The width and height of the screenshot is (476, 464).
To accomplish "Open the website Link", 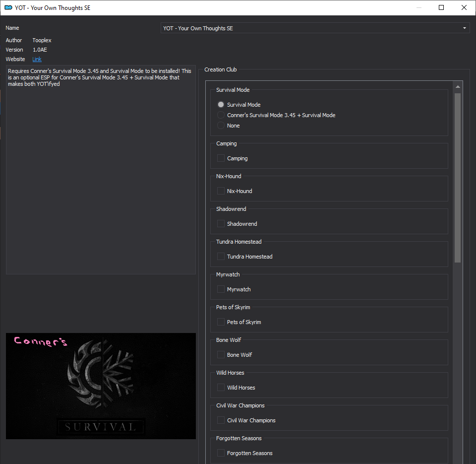I will coord(37,59).
